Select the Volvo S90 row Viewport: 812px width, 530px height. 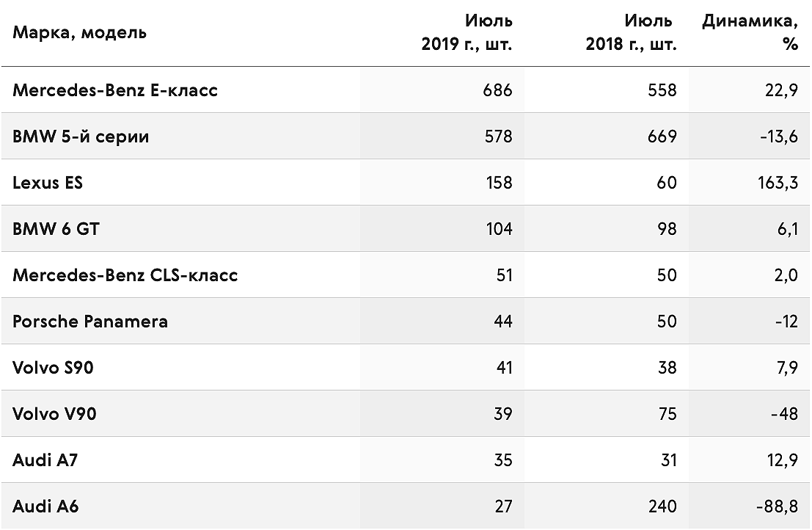[x=406, y=368]
